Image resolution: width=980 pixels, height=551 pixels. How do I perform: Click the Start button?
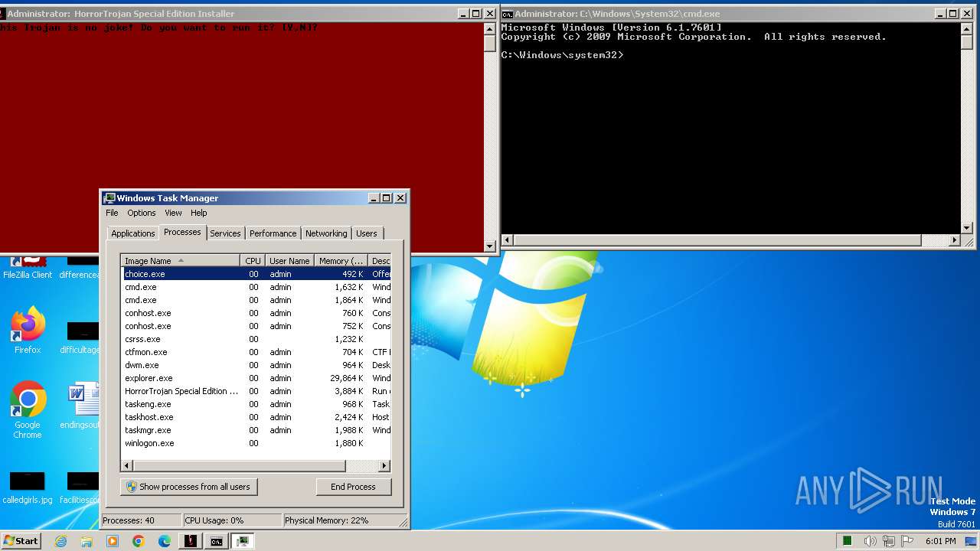21,541
